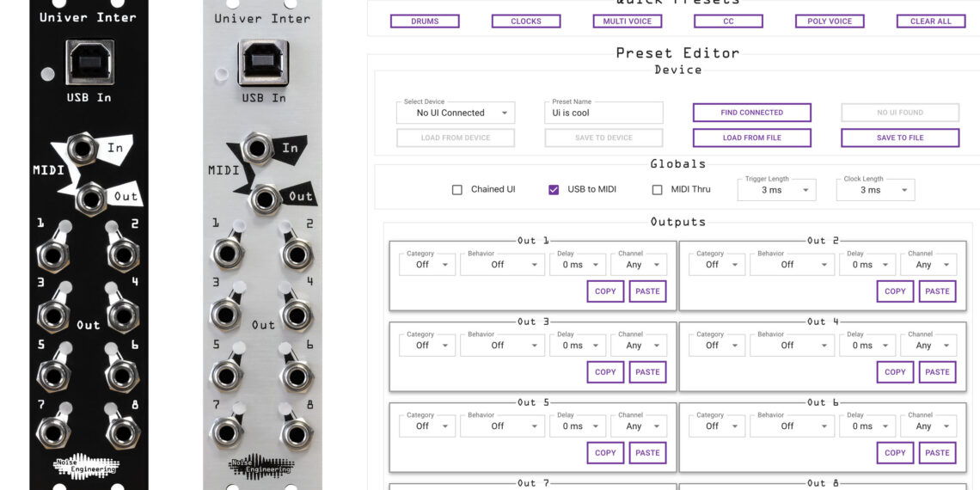Enable the Chained UI checkbox
This screenshot has height=490, width=980.
pos(457,190)
